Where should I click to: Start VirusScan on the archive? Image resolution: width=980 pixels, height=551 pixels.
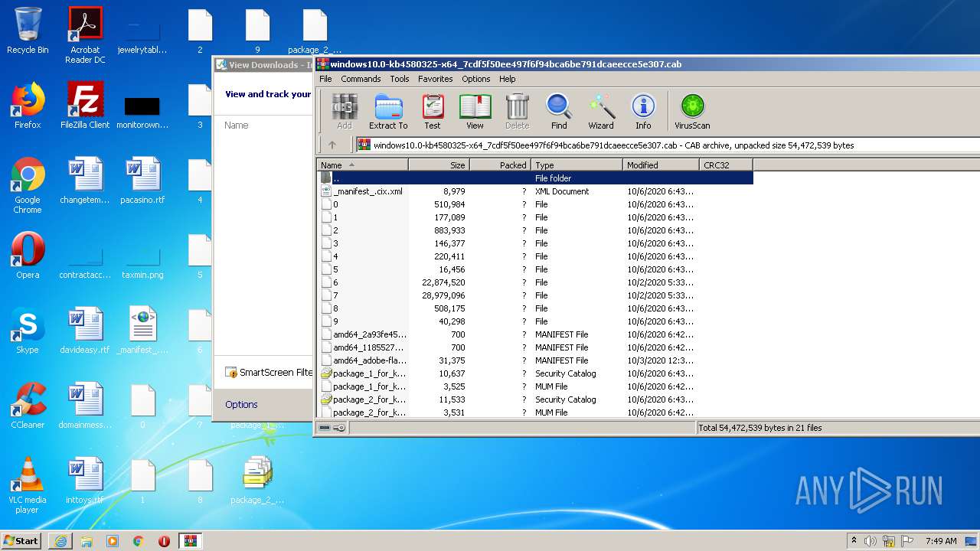pyautogui.click(x=692, y=112)
